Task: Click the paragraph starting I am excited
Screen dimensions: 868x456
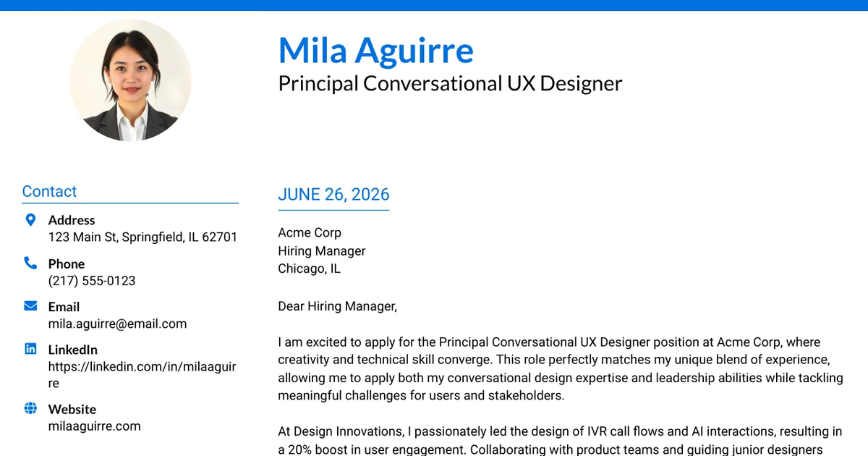Action: [561, 368]
